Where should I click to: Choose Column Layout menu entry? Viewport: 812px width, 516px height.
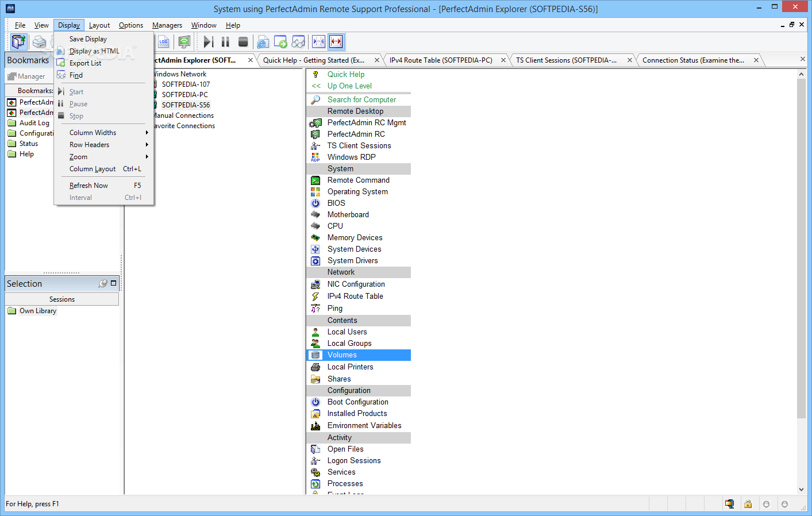(105, 169)
